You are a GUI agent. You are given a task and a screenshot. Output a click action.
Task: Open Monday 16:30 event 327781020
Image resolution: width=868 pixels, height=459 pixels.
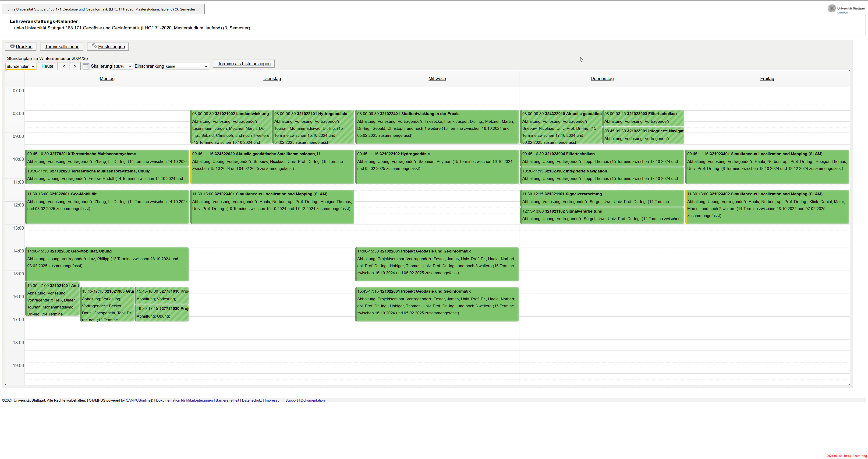(x=162, y=313)
